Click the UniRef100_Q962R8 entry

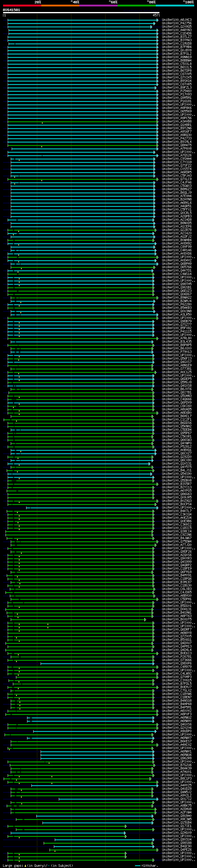pyautogui.click(x=177, y=758)
